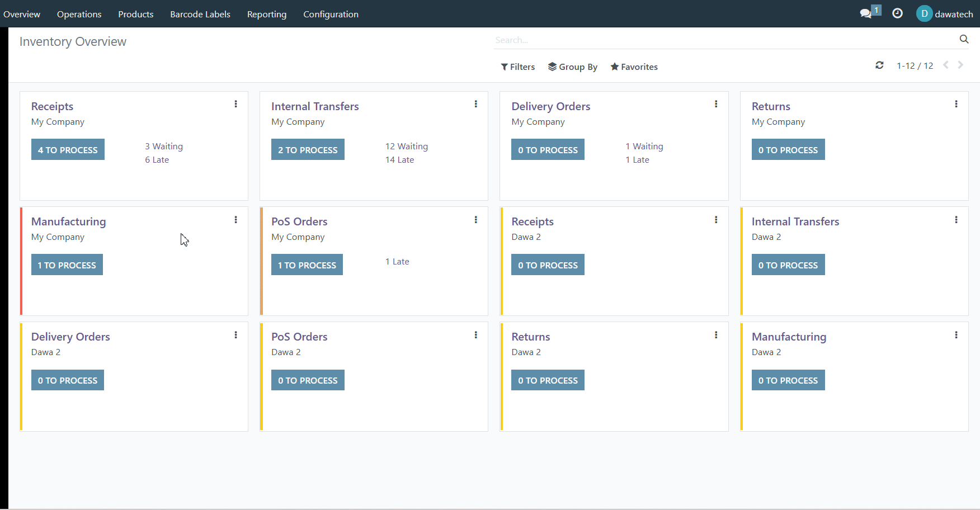Go to previous page arrow
The height and width of the screenshot is (510, 980).
(x=946, y=65)
